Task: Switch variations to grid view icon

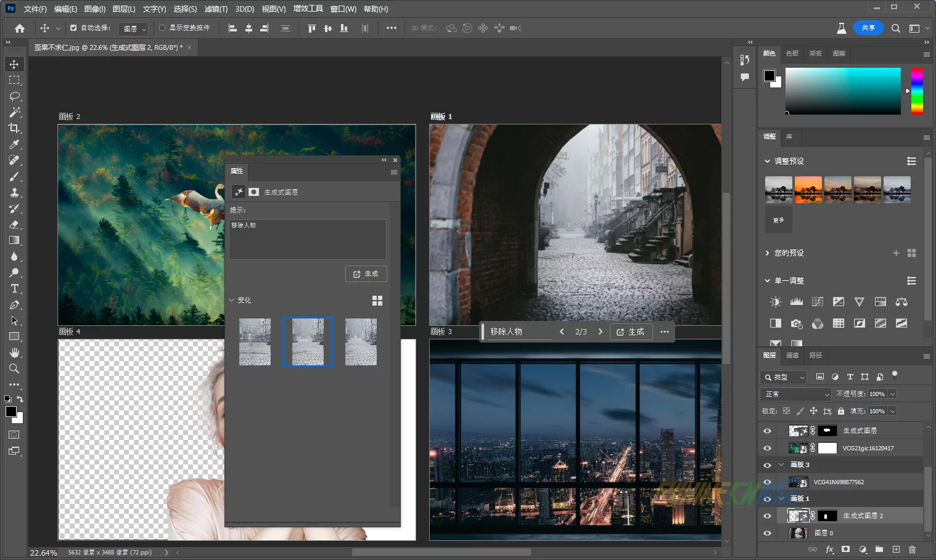Action: pos(377,301)
